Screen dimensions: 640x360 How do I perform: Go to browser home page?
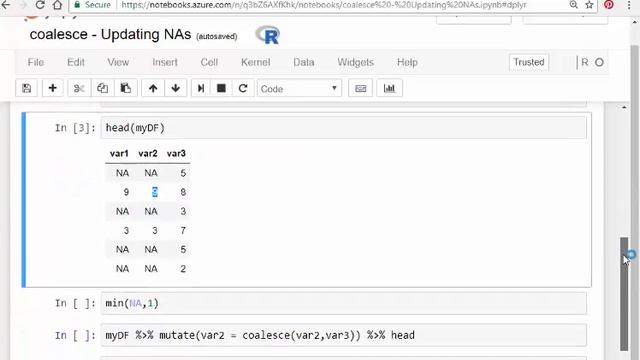tap(58, 5)
